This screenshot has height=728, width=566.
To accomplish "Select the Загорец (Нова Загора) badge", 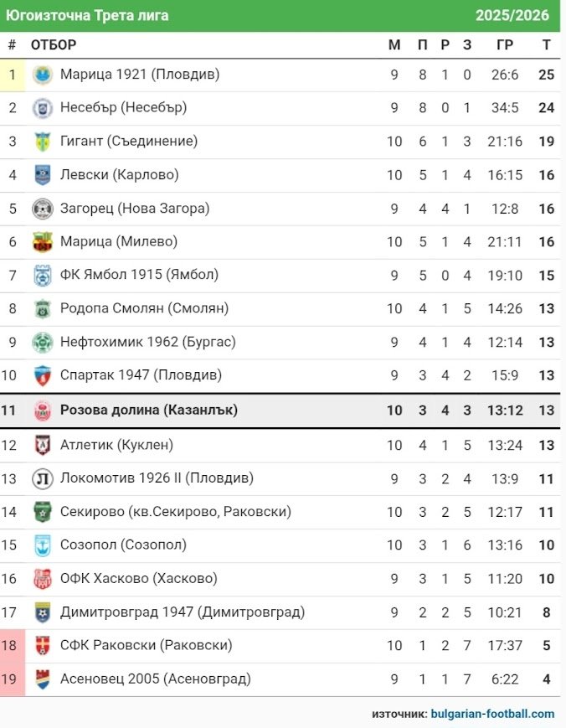I will tap(41, 209).
